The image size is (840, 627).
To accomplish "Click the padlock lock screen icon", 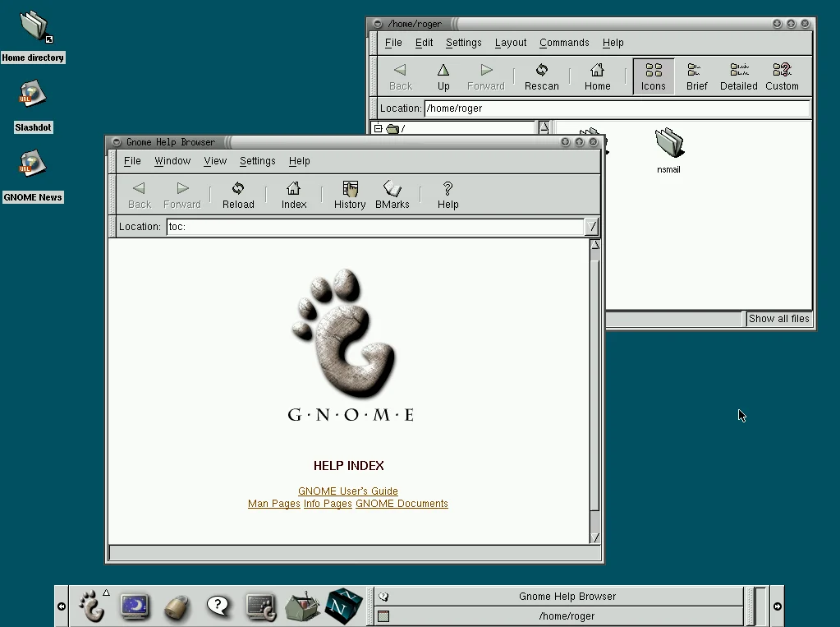I will click(177, 608).
